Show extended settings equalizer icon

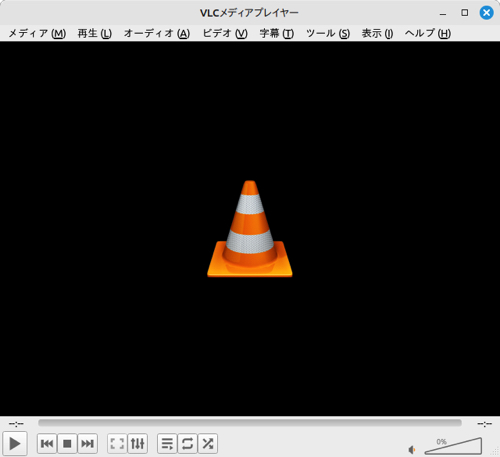tap(137, 444)
